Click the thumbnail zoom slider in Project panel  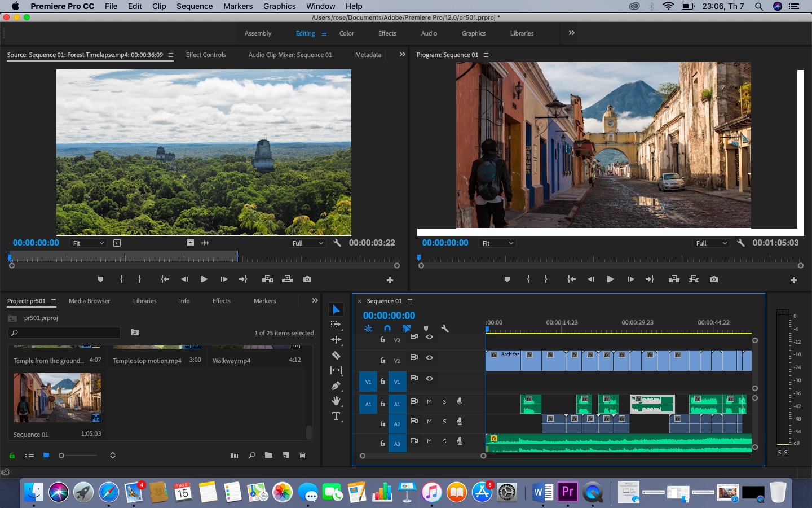point(78,456)
